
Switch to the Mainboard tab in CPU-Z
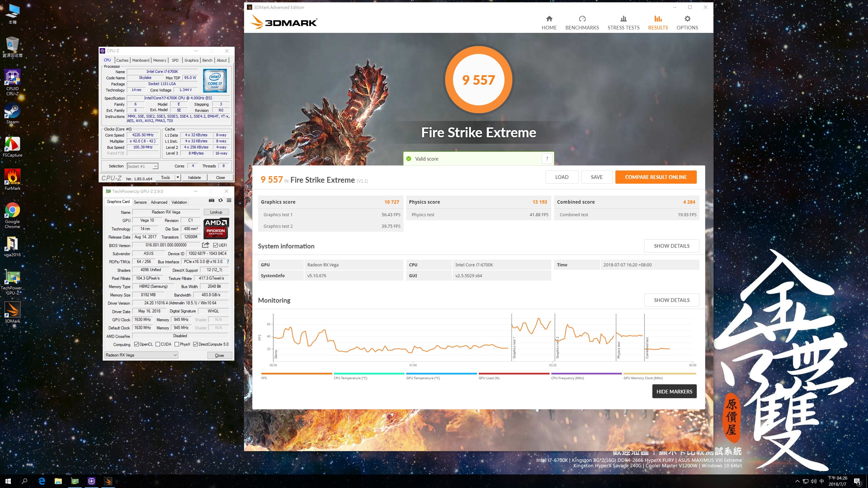[140, 60]
